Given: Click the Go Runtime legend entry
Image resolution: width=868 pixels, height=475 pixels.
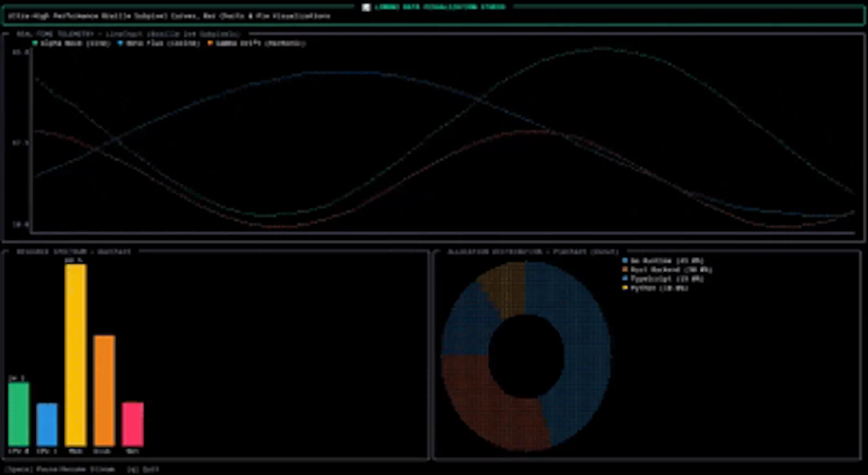Looking at the screenshot, I should pos(663,261).
